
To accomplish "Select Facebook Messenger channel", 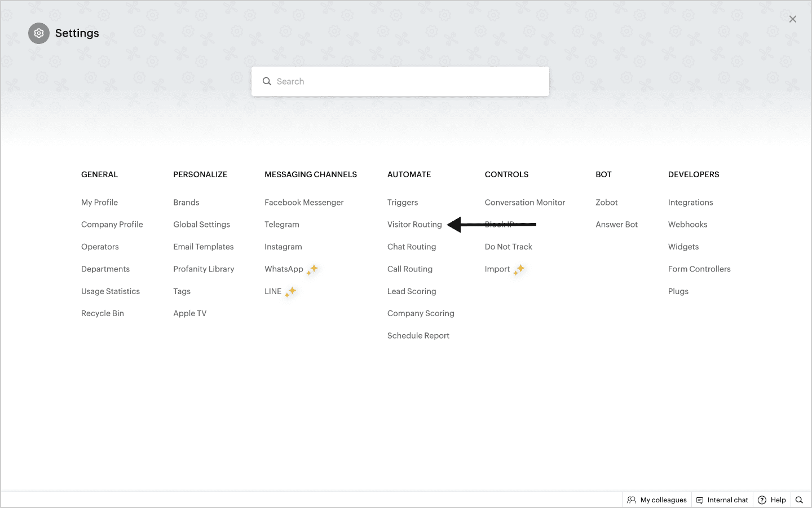I will point(304,203).
